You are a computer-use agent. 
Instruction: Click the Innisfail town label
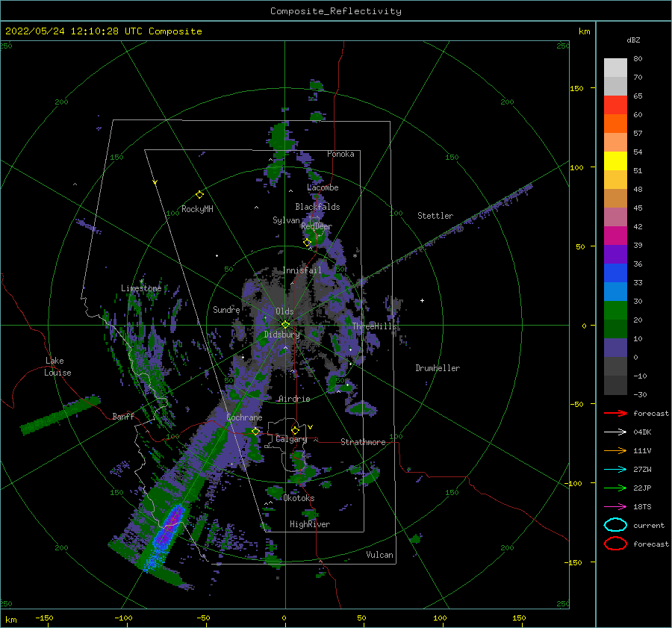pos(302,270)
